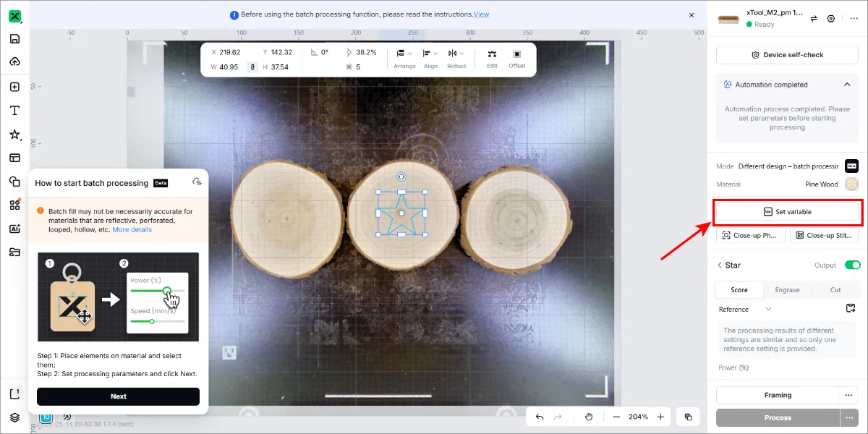The image size is (868, 434).
Task: Open the Shapes star tool in sidebar
Action: pos(14,135)
